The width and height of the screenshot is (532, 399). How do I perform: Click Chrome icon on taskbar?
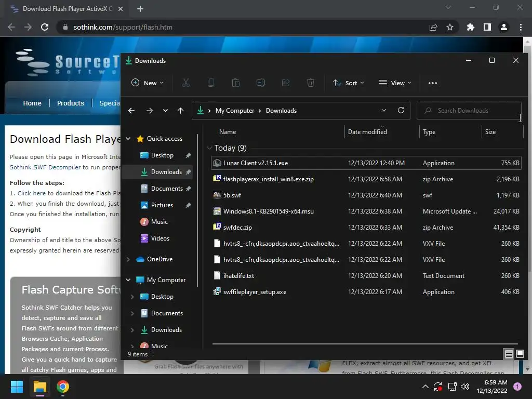[63, 387]
